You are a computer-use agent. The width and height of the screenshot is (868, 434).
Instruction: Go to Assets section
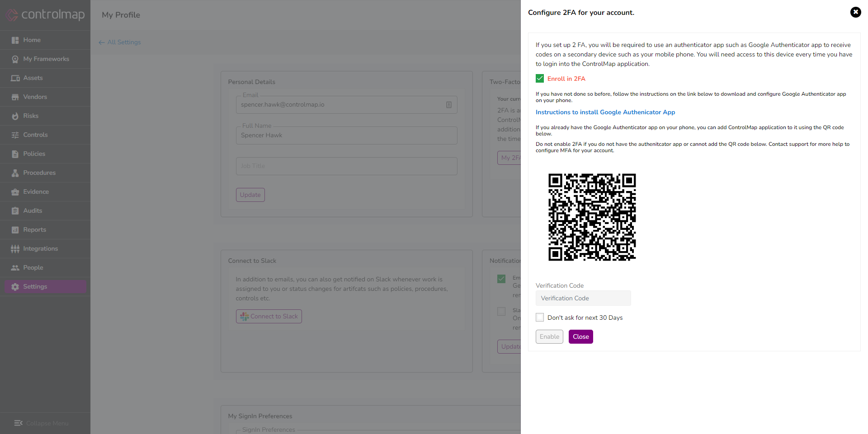point(45,78)
